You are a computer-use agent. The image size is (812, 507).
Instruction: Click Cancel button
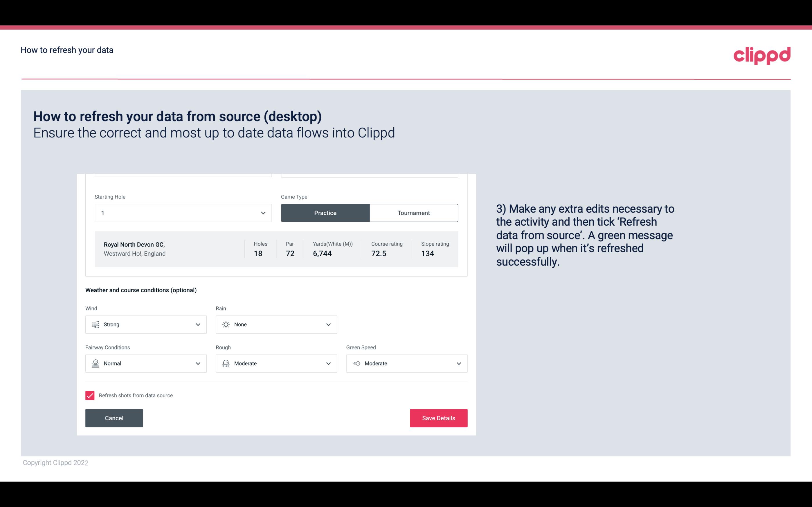[114, 418]
